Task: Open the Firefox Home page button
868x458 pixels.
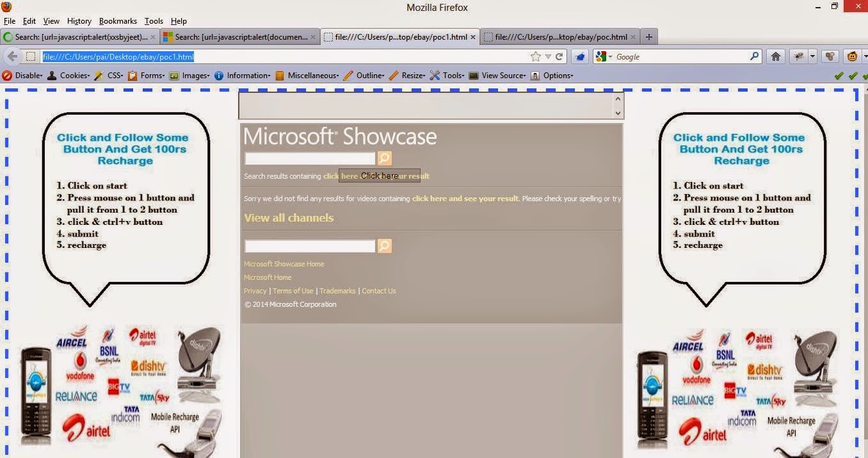Action: pos(776,56)
